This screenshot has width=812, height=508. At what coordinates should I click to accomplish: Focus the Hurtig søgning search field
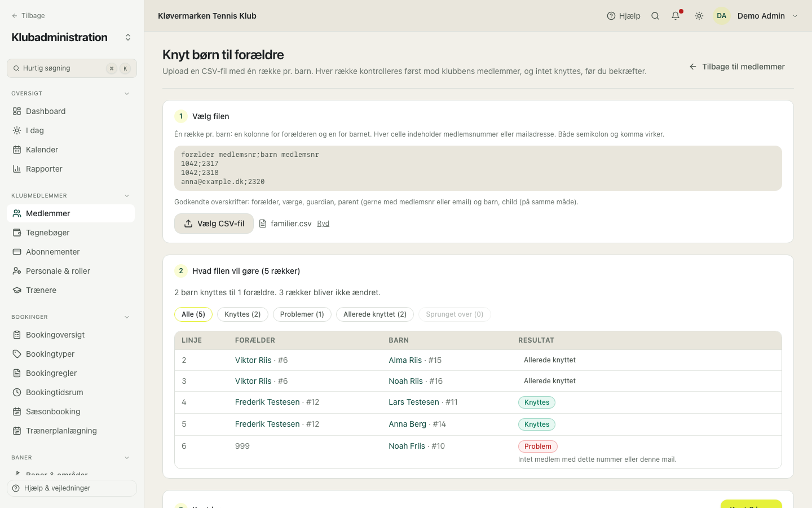(x=72, y=68)
